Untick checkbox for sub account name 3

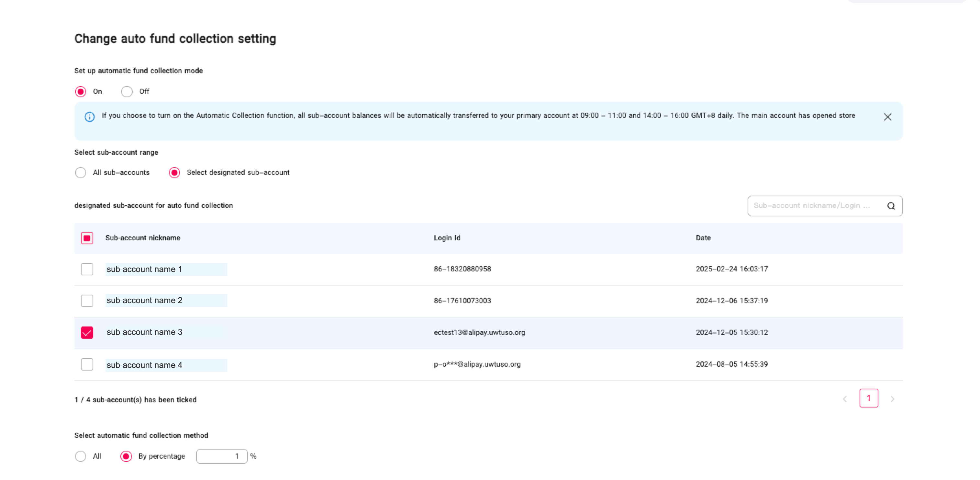pyautogui.click(x=87, y=332)
